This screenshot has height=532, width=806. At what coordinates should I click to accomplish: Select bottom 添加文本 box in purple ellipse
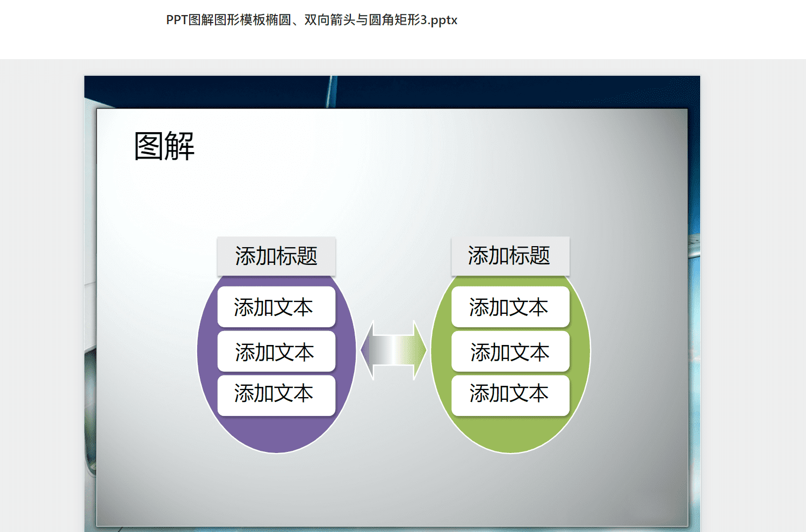pos(276,396)
